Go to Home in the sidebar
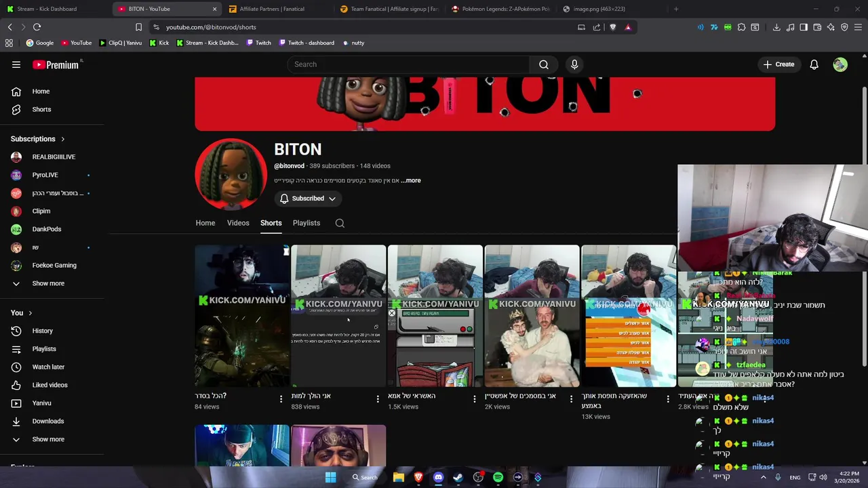 click(39, 91)
